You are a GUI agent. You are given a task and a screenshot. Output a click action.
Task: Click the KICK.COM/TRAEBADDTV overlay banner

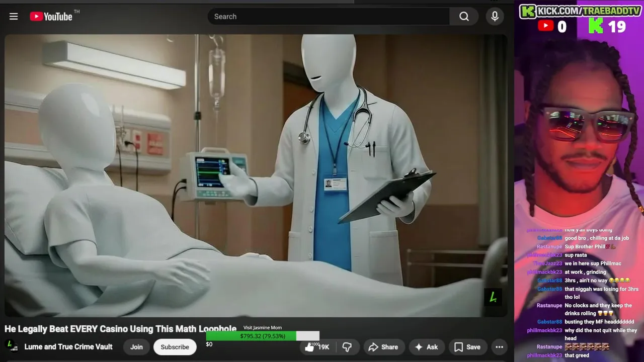(581, 11)
